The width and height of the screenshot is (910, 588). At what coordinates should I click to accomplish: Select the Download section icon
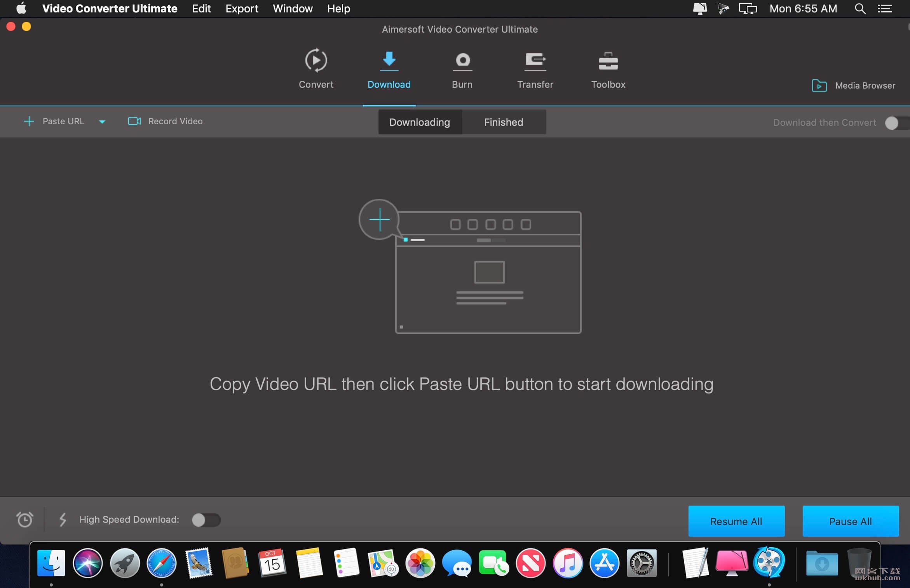click(389, 61)
